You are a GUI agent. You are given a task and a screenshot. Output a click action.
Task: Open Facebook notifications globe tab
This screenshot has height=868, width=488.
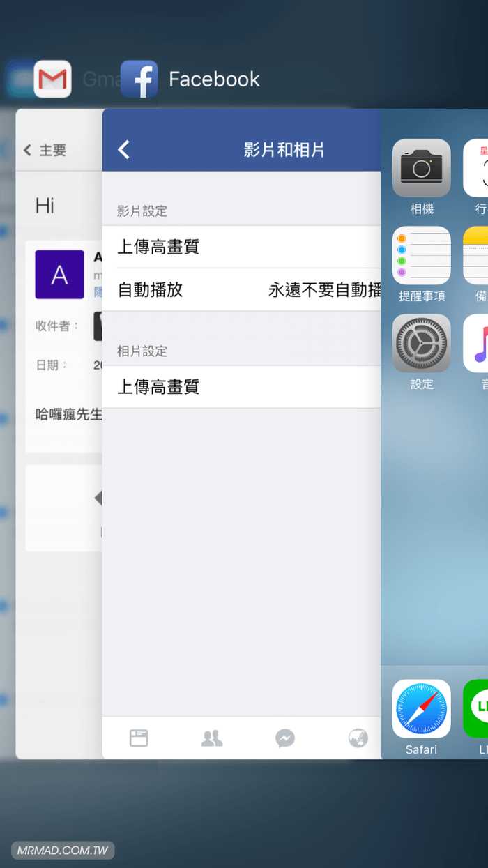tap(358, 738)
